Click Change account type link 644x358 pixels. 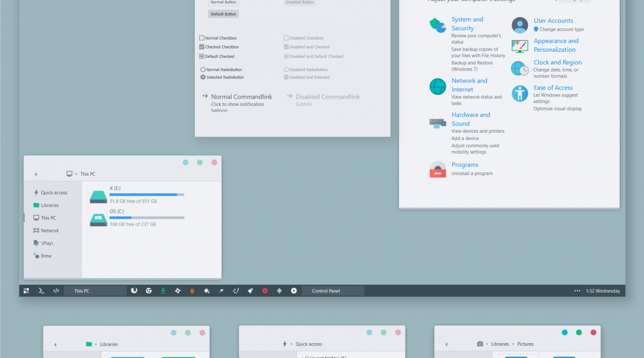tap(561, 30)
